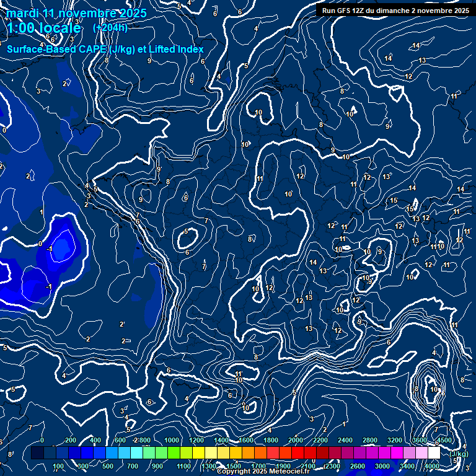
Task: Click the '1400' legend label
Action: (x=221, y=440)
